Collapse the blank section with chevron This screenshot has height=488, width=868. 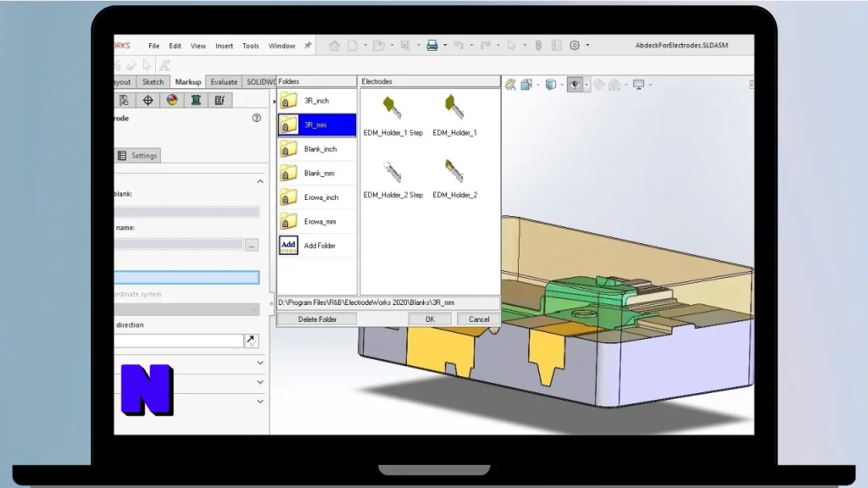pyautogui.click(x=260, y=181)
